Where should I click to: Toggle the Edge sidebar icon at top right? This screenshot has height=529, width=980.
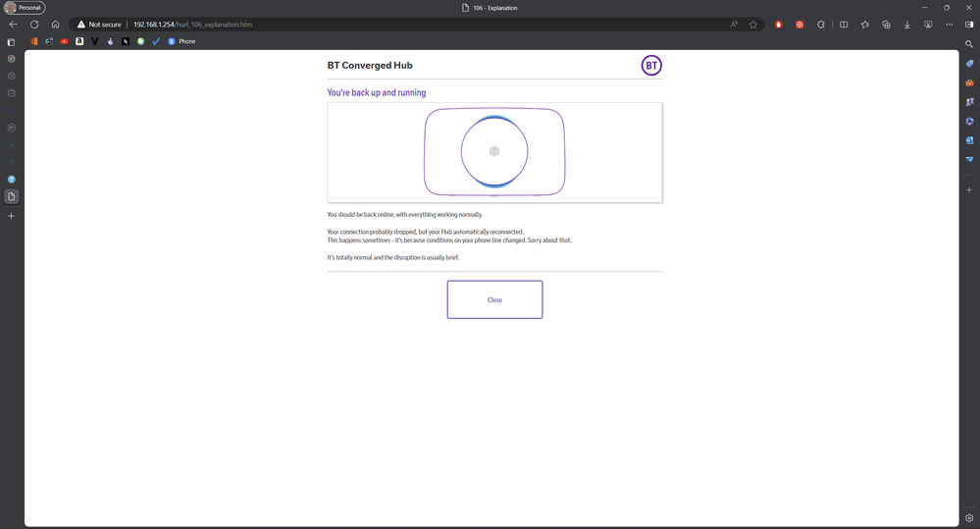pos(969,25)
